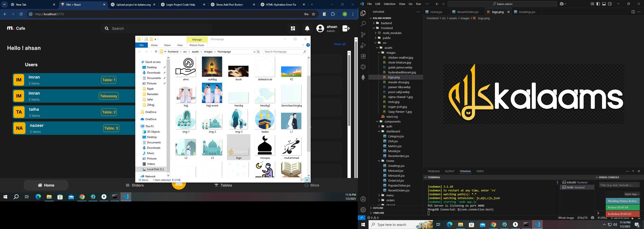Screen dimensions: 644x229
Task: Expand the auth folder in Explorer
Action: click(x=379, y=127)
